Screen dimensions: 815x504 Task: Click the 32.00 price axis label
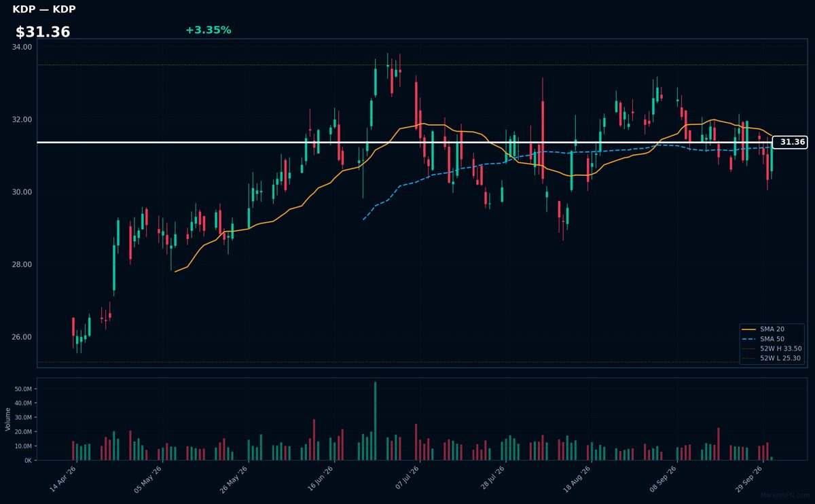[x=22, y=120]
